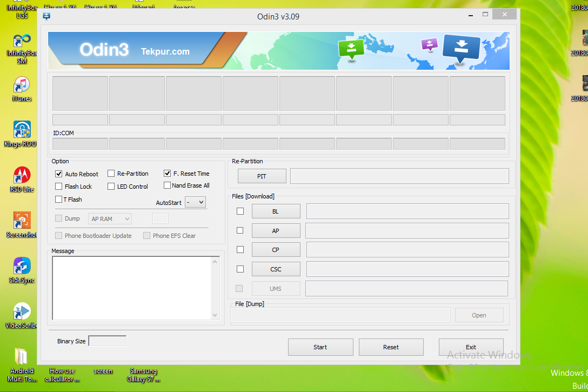The width and height of the screenshot is (588, 392).
Task: Tick the checkbox beside the CSC button
Action: (240, 269)
